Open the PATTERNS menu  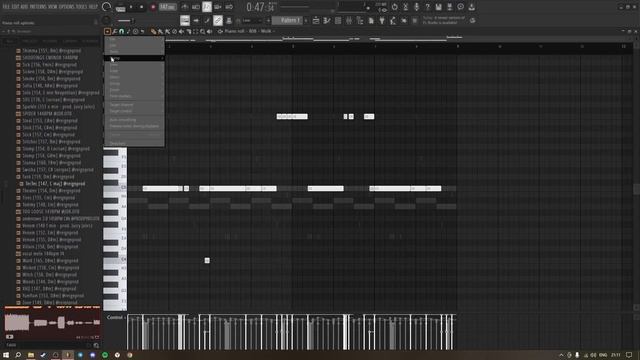point(38,7)
